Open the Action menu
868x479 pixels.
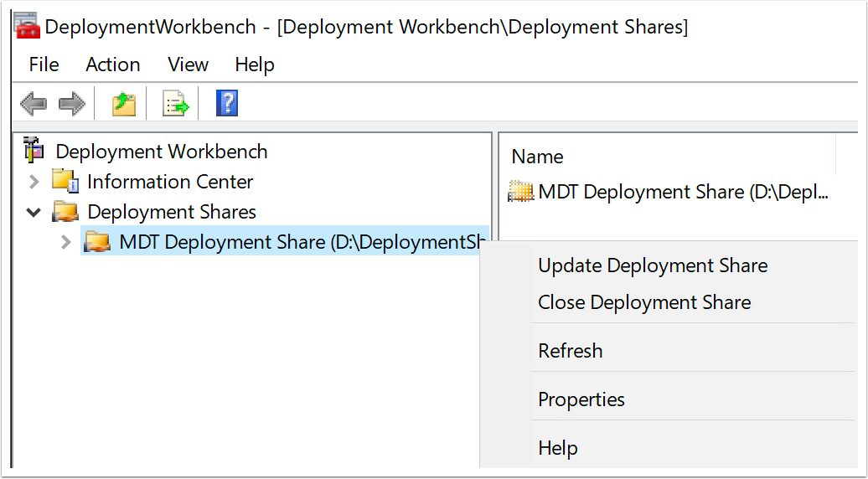[112, 64]
